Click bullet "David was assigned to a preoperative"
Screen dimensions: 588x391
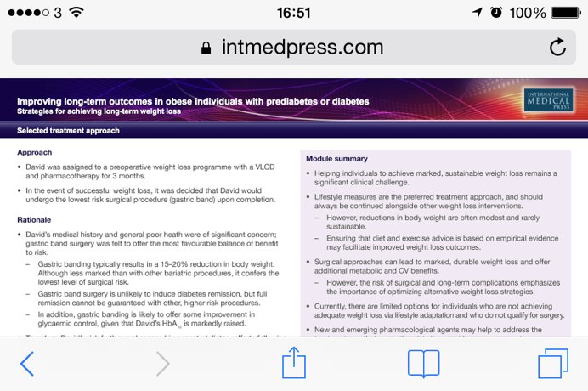(x=150, y=172)
